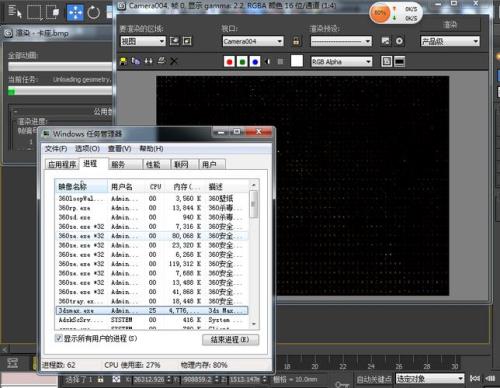Image resolution: width=500 pixels, height=388 pixels.
Task: Switch to the 联网 tab
Action: [x=185, y=164]
